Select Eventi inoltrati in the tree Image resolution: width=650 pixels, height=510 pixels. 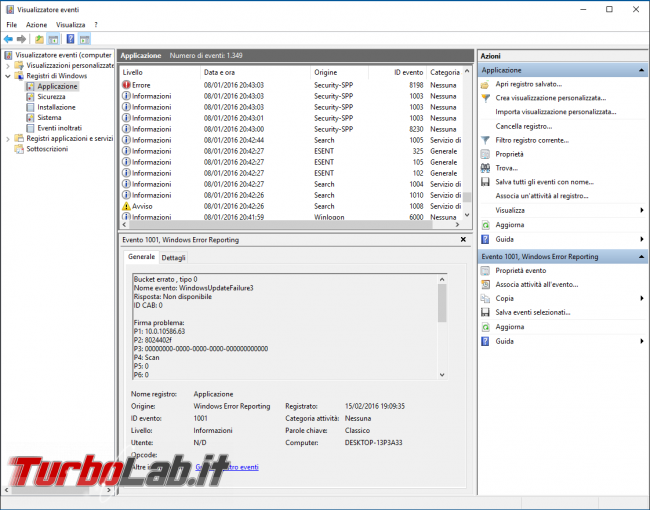(x=59, y=128)
